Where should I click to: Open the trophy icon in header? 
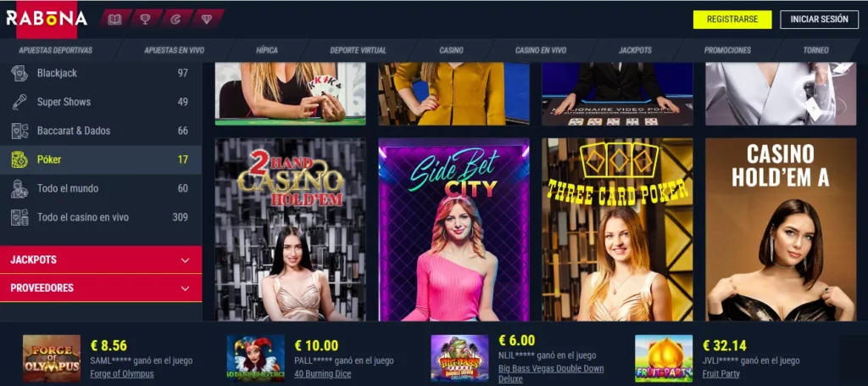coord(145,19)
